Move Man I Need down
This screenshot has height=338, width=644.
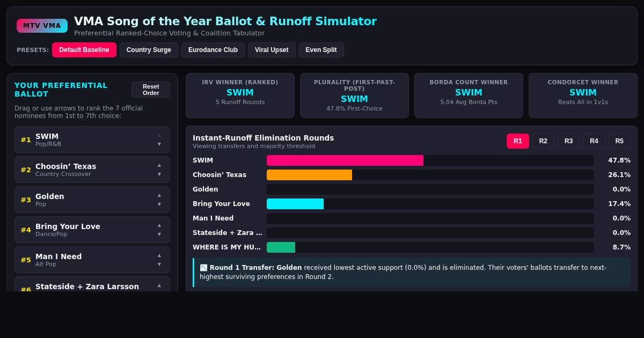click(x=159, y=264)
